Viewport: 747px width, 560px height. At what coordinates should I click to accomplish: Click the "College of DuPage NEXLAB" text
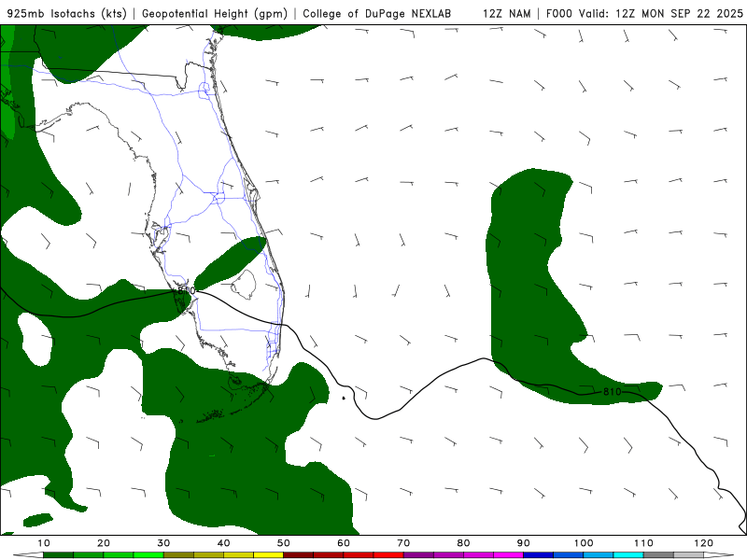point(377,13)
